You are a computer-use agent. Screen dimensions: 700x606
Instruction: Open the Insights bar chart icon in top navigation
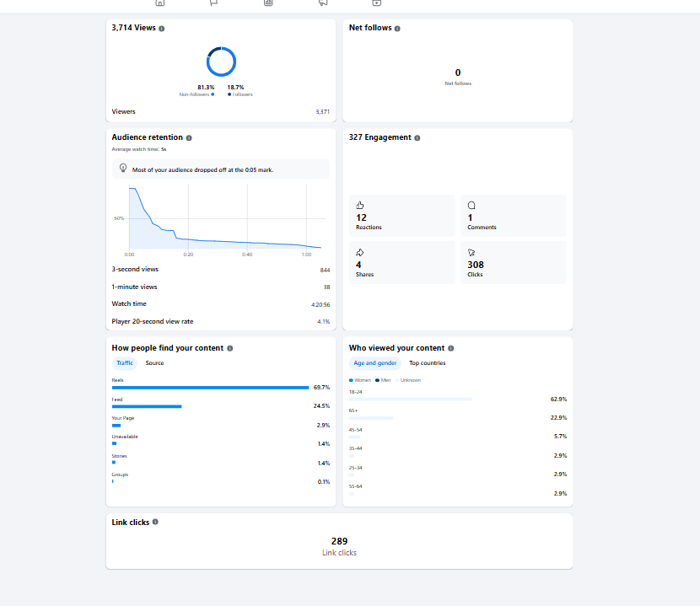[268, 3]
